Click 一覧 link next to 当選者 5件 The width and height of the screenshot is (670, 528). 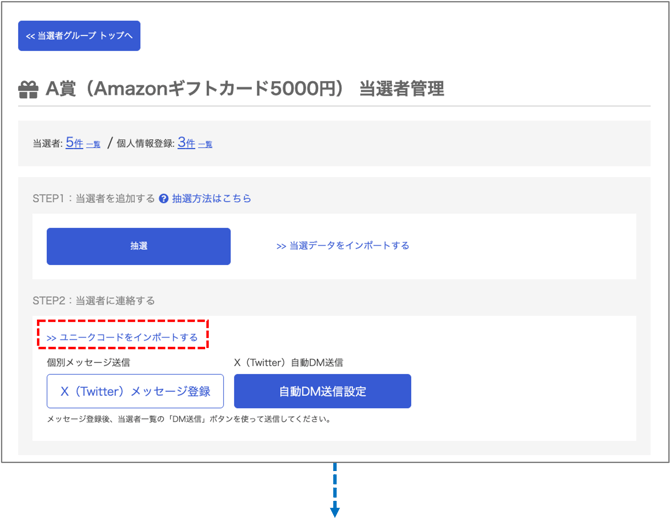(x=93, y=145)
